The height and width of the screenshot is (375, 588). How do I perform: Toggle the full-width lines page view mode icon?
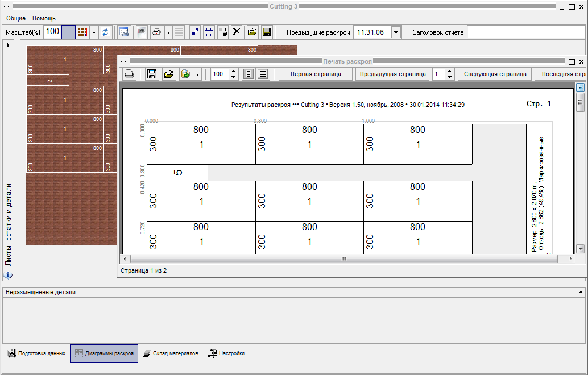tap(263, 74)
